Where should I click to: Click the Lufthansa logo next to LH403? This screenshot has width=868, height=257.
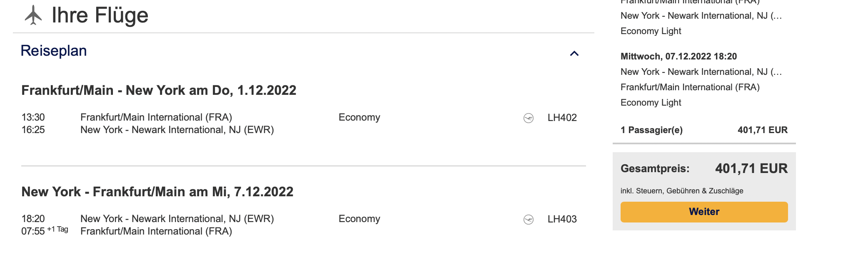point(529,220)
